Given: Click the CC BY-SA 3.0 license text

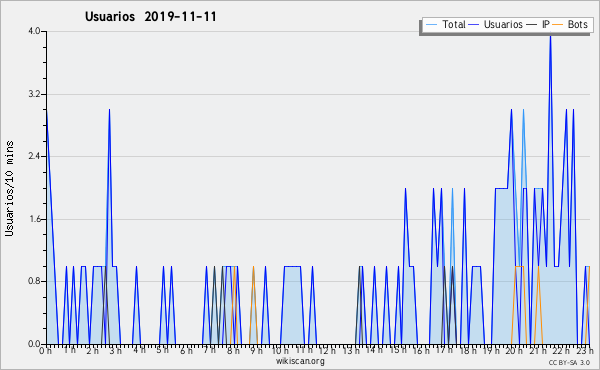Looking at the screenshot, I should coord(569,363).
